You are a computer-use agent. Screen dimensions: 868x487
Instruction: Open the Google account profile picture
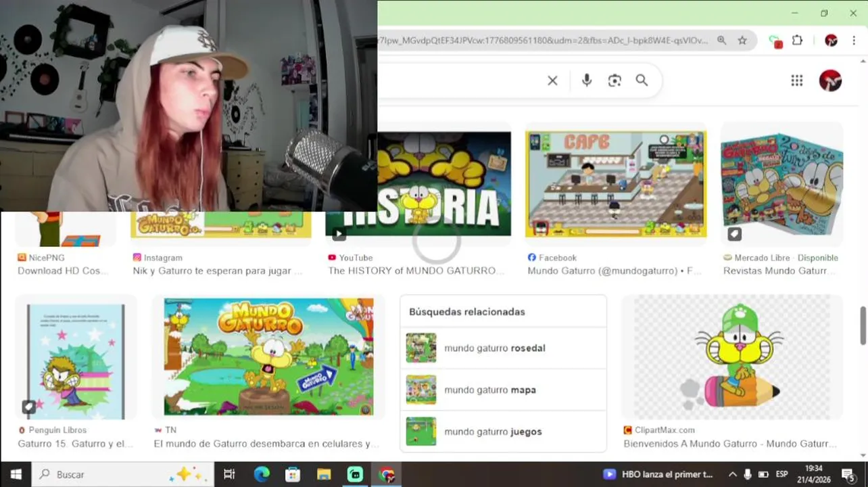click(x=830, y=80)
